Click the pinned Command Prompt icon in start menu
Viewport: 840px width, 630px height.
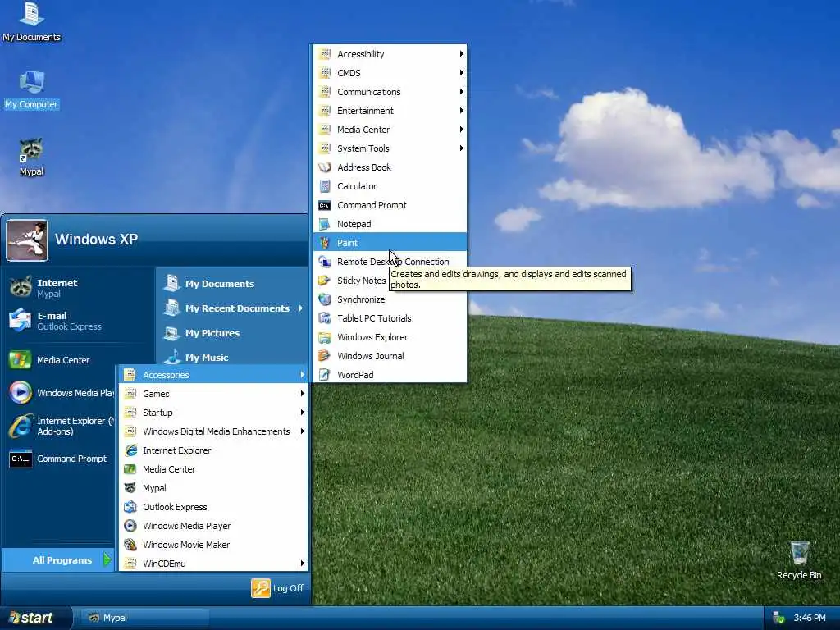[x=21, y=459]
